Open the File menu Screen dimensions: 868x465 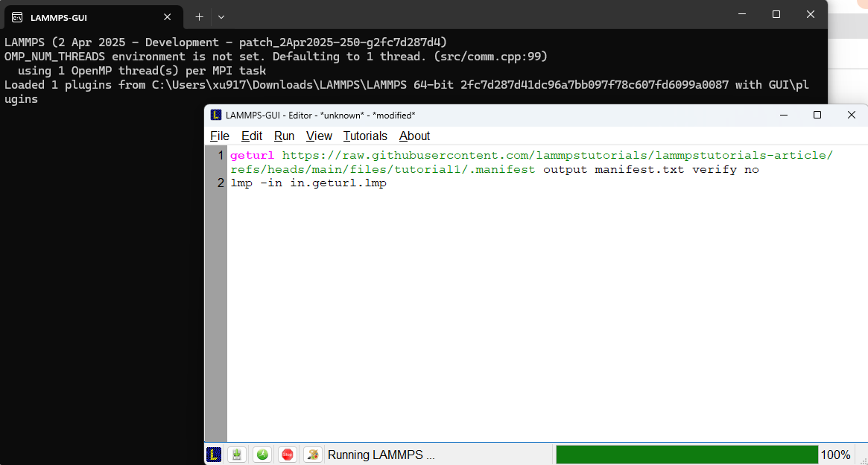point(220,136)
